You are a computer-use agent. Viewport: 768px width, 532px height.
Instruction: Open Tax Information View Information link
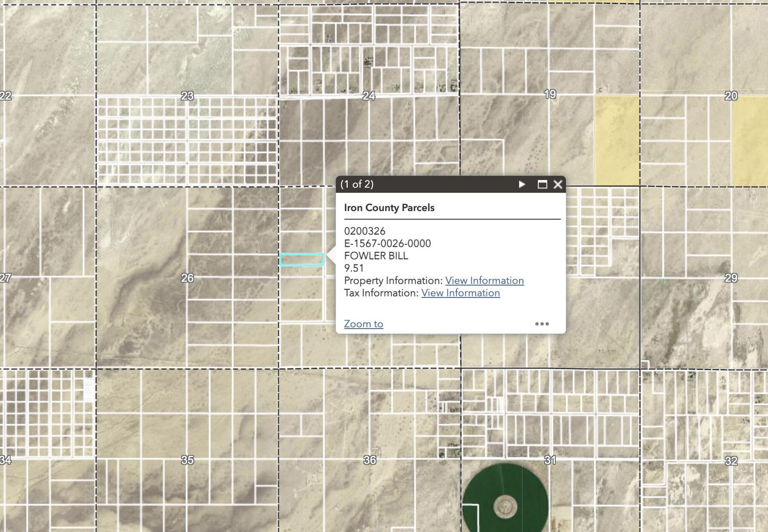[x=460, y=293]
